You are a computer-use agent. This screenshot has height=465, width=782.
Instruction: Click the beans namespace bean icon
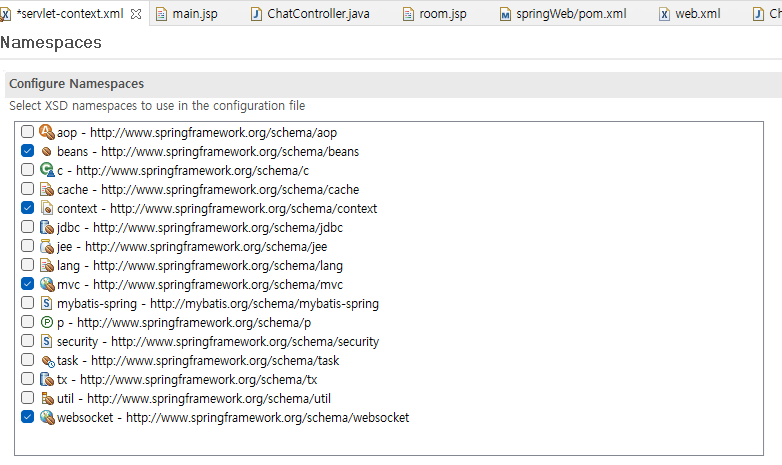(47, 151)
